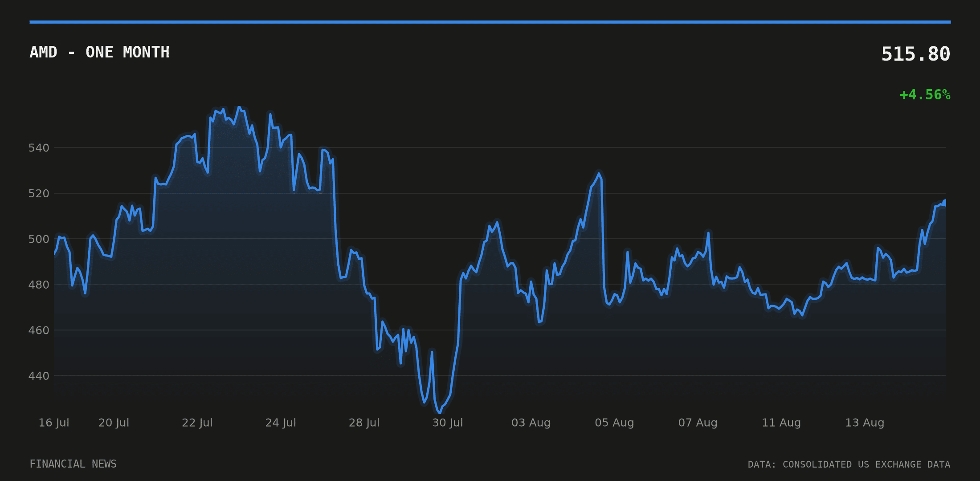Select the 515.80 current price value
The height and width of the screenshot is (481, 980).
[915, 54]
